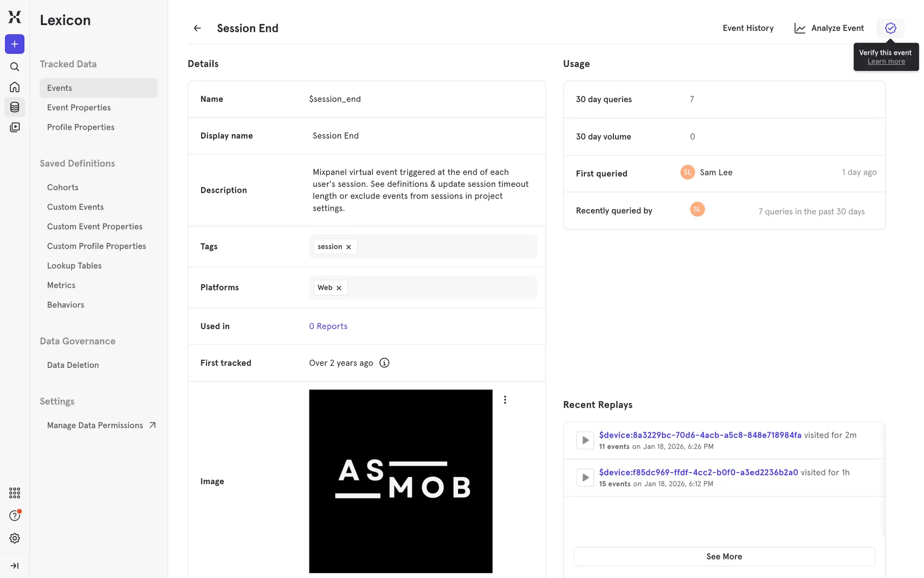The height and width of the screenshot is (578, 924).
Task: Click the help question mark icon
Action: click(14, 515)
